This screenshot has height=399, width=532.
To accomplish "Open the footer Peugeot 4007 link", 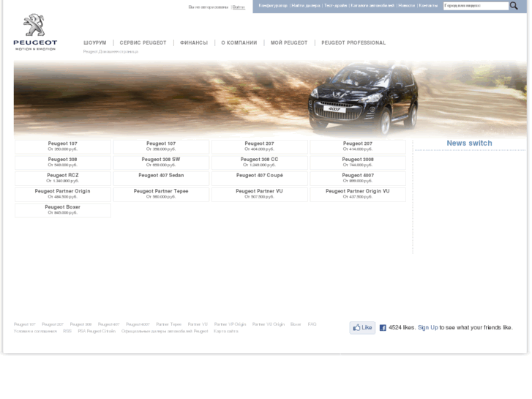I will tap(138, 324).
